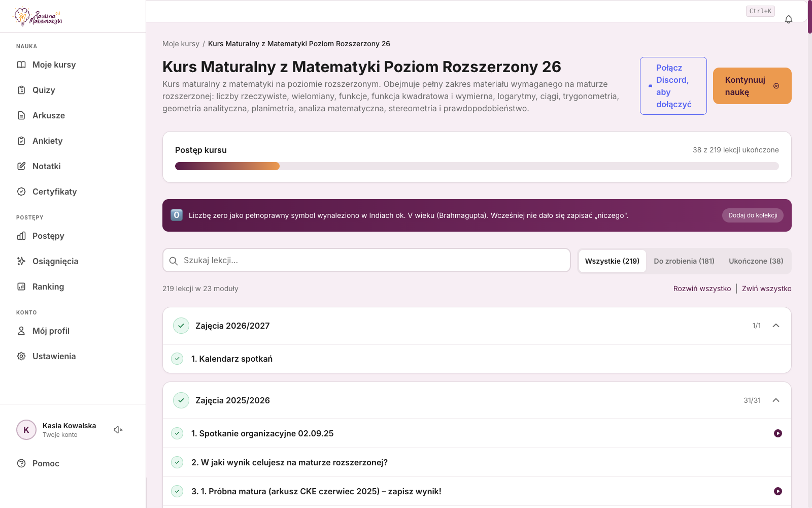
Task: Click the magnifier icon in lesson search
Action: [x=173, y=261]
